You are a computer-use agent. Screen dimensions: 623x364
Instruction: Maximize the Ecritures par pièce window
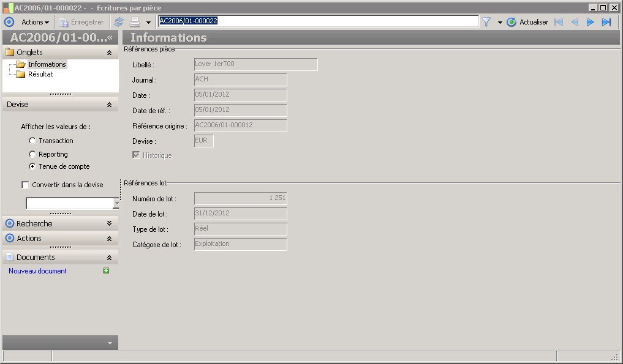coord(603,7)
